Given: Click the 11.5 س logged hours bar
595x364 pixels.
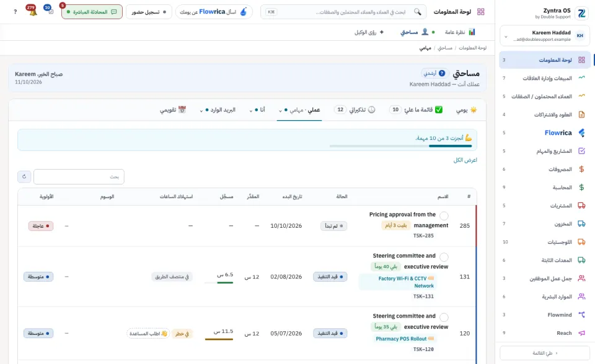Looking at the screenshot, I should [x=219, y=339].
